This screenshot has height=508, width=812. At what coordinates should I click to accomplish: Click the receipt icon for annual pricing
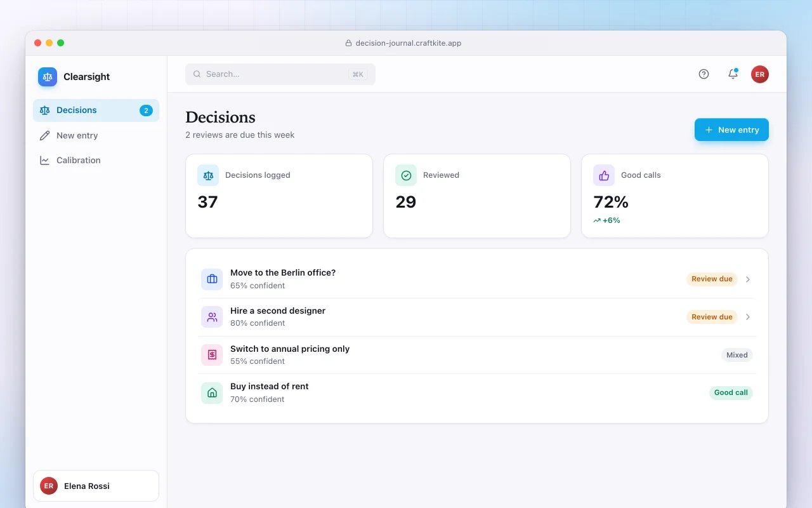(212, 355)
